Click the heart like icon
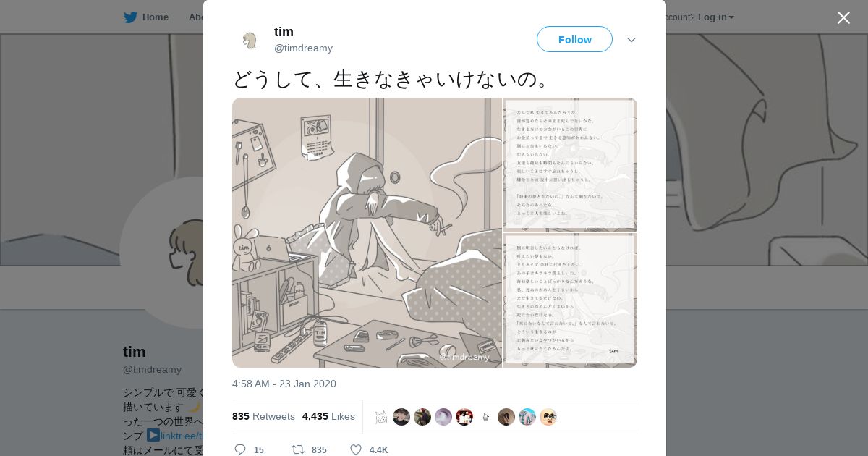Screen dimensions: 868x456 click(x=356, y=449)
